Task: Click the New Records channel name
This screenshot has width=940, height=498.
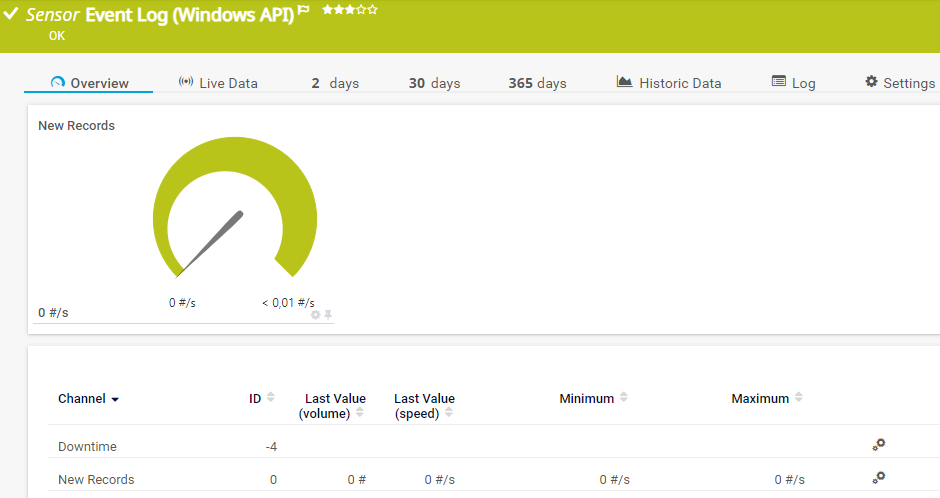Action: (x=96, y=479)
